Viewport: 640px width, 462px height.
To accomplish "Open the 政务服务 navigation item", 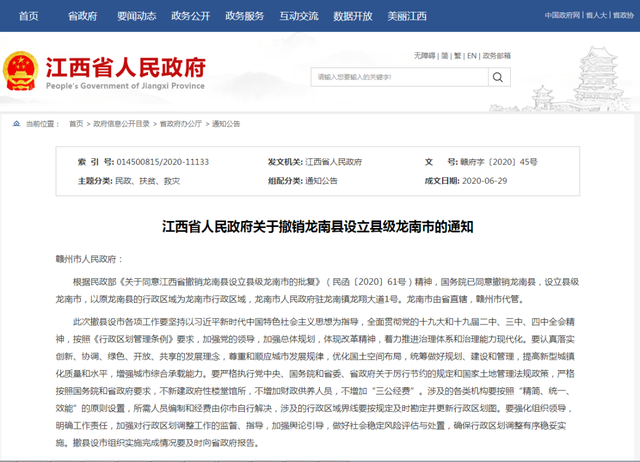I will pyautogui.click(x=244, y=16).
